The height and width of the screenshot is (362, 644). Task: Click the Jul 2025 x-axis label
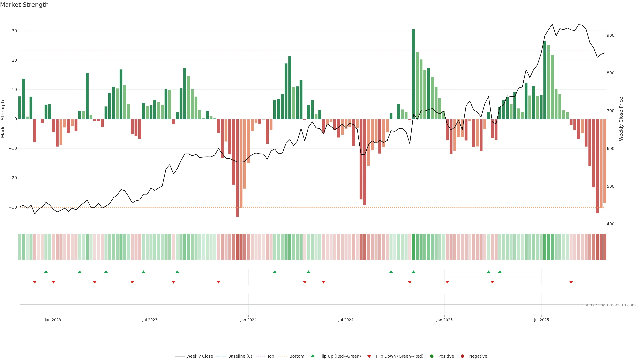tap(541, 320)
